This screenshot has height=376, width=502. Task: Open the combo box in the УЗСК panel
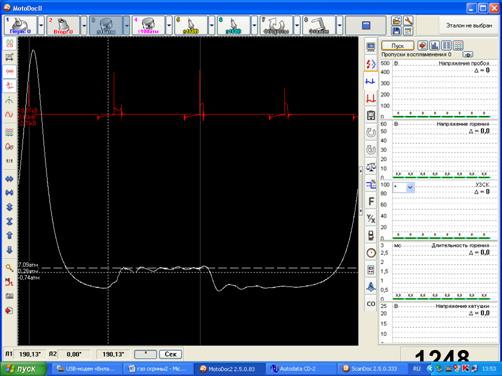[x=404, y=187]
